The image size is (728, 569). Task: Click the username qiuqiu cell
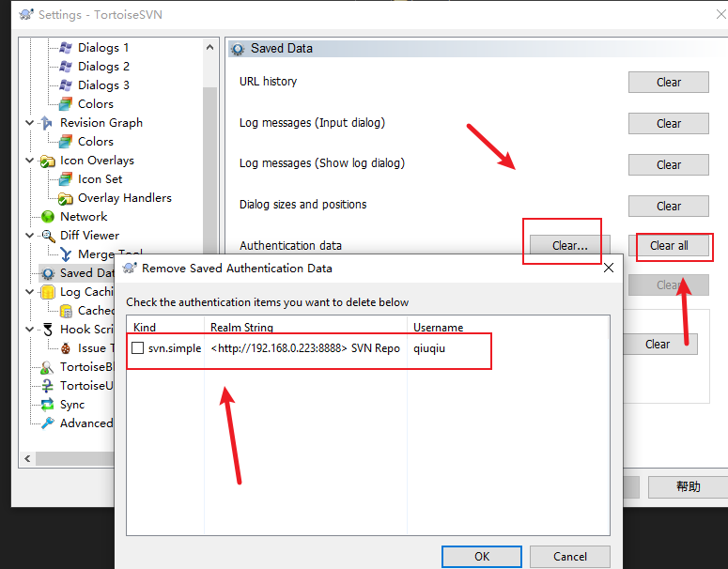click(429, 348)
